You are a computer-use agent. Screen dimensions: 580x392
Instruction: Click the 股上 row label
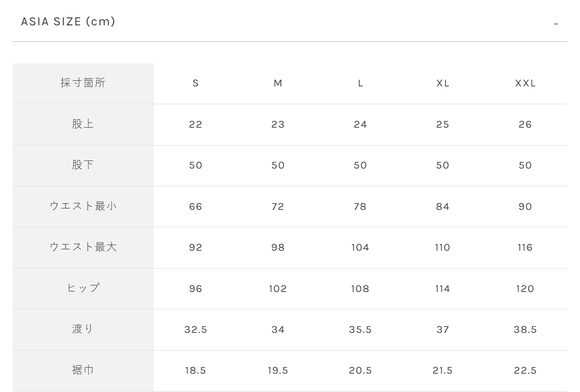[x=83, y=124]
